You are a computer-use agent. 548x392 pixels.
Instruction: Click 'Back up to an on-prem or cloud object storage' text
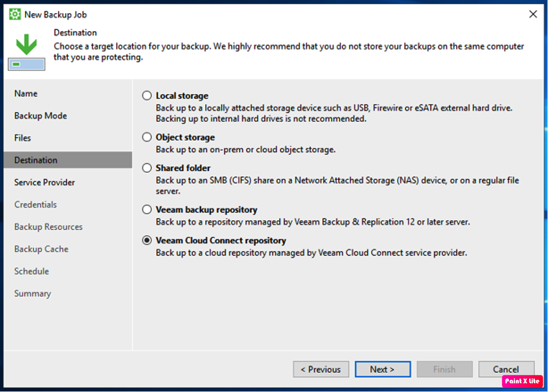click(245, 150)
